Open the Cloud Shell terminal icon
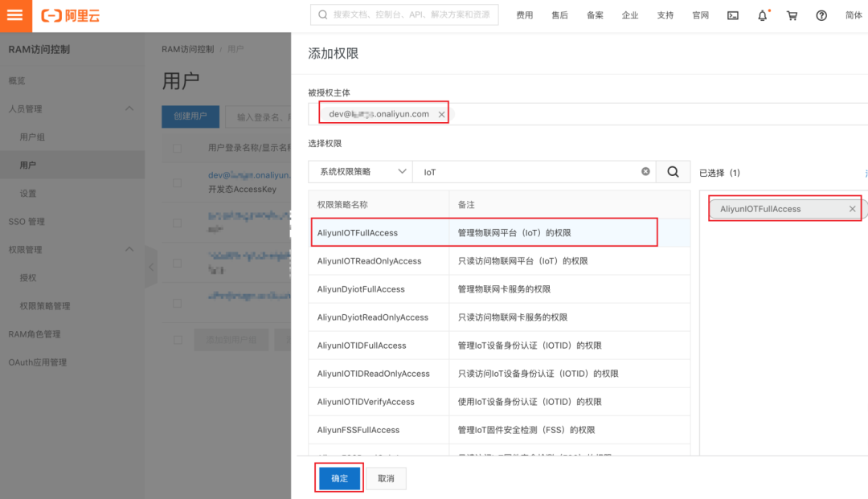868x499 pixels. 733,15
